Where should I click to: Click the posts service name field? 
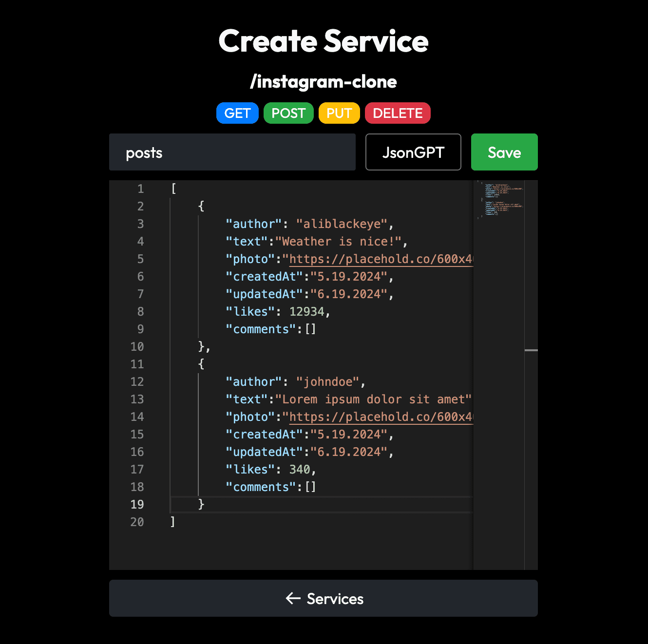232,152
